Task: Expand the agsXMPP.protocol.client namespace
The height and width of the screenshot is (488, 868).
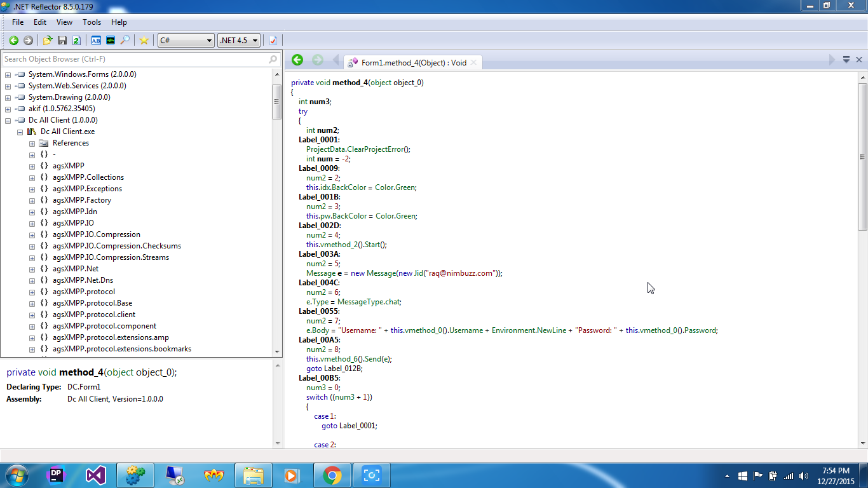Action: (x=32, y=315)
